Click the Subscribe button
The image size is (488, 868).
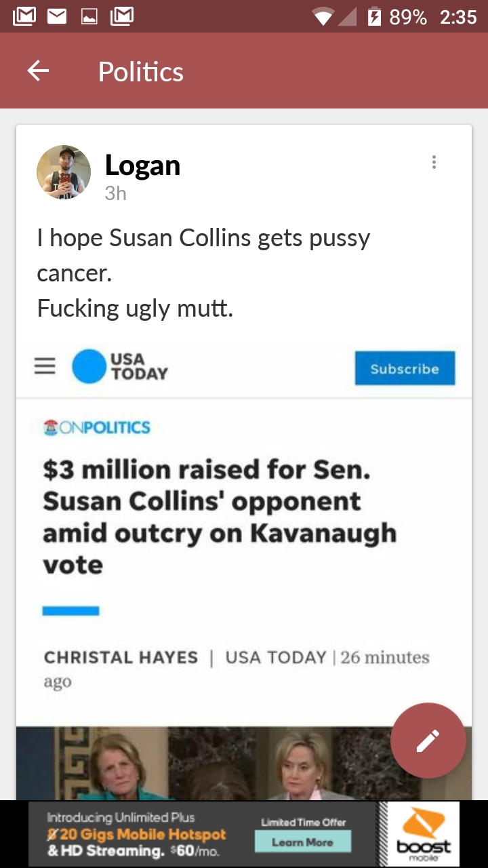[405, 369]
